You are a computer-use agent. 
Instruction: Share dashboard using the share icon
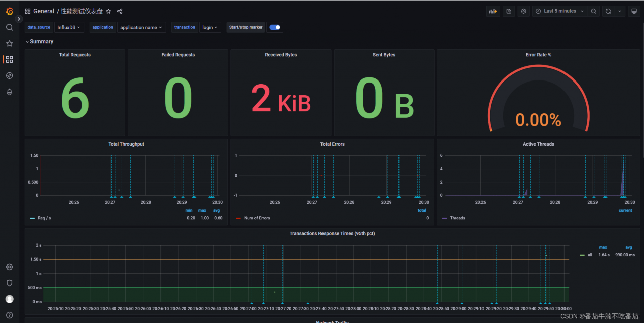click(120, 11)
